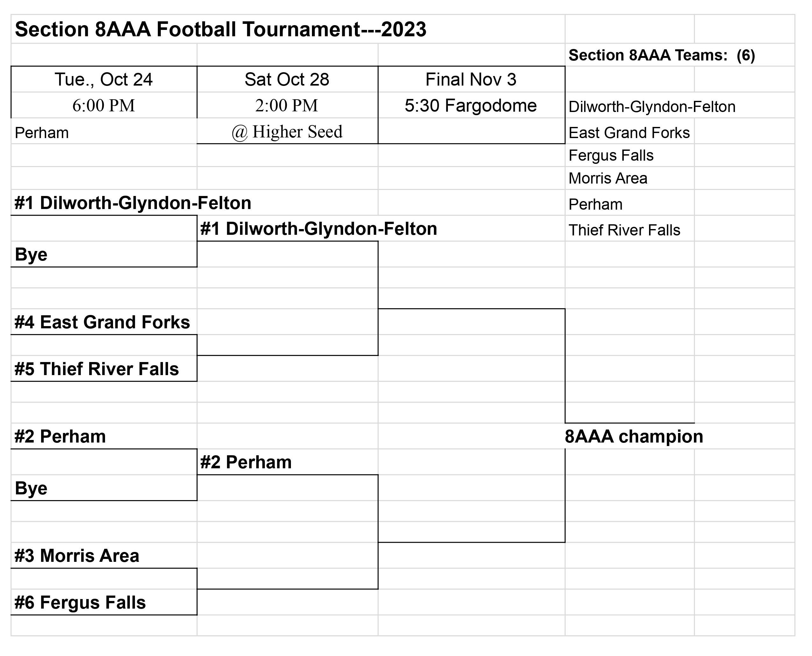The image size is (812, 656).
Task: Select the Tue., Oct 24 date header
Action: [104, 79]
